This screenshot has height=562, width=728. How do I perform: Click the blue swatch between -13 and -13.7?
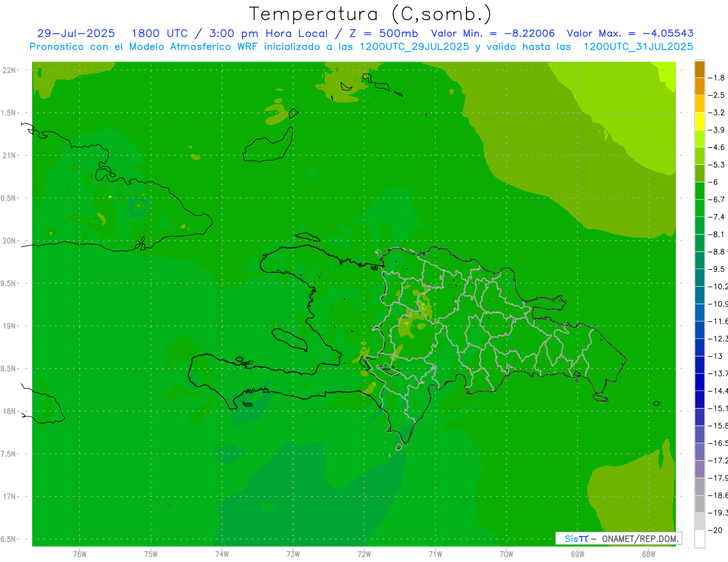[x=699, y=364]
